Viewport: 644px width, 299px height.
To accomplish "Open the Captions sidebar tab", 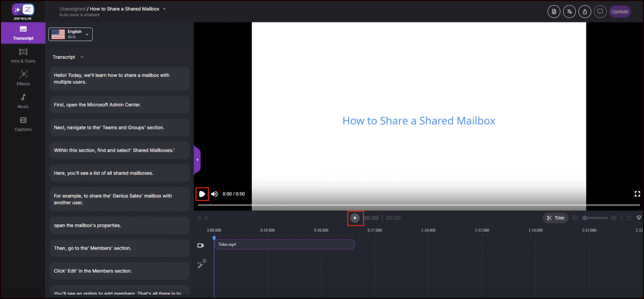I will (x=23, y=124).
